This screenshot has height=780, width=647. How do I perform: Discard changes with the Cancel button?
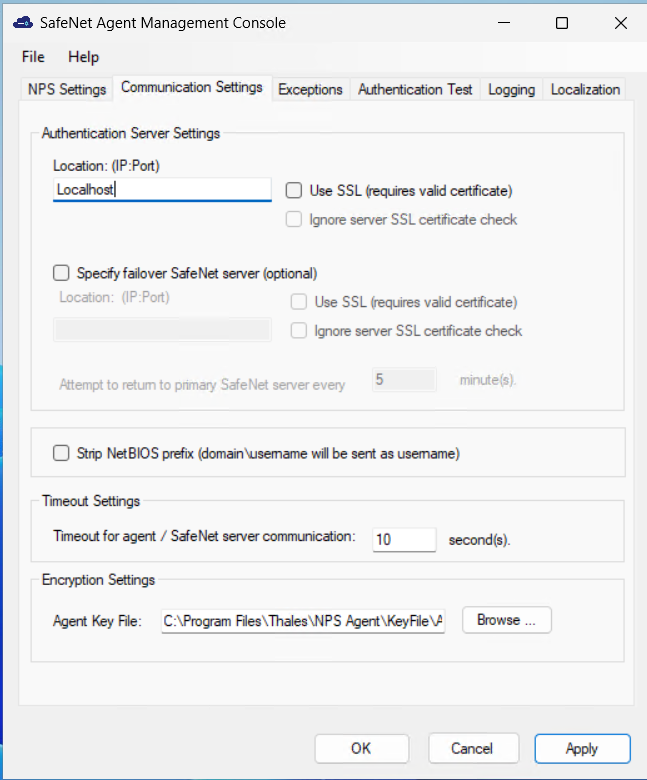473,749
